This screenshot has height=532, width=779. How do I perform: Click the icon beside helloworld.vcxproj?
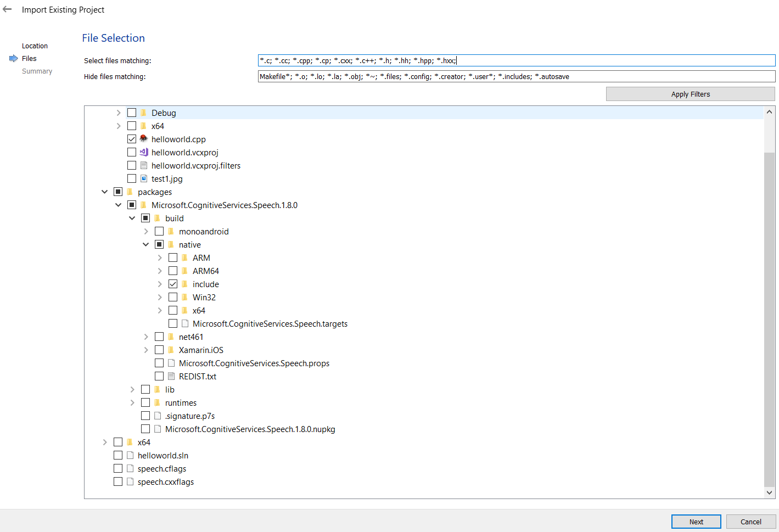[143, 152]
